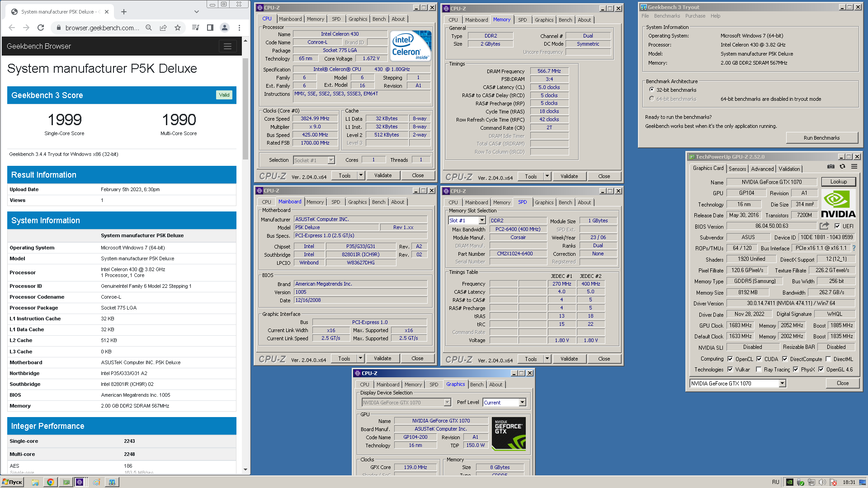
Task: Toggle the DirectML checkbox
Action: point(828,359)
